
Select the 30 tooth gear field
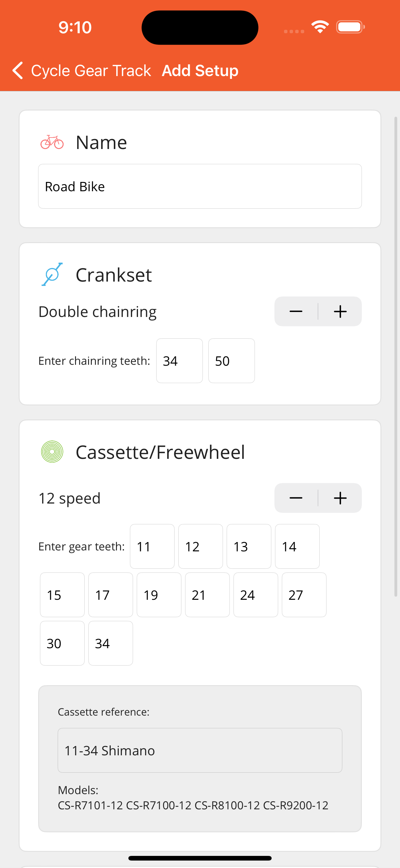[x=62, y=643]
